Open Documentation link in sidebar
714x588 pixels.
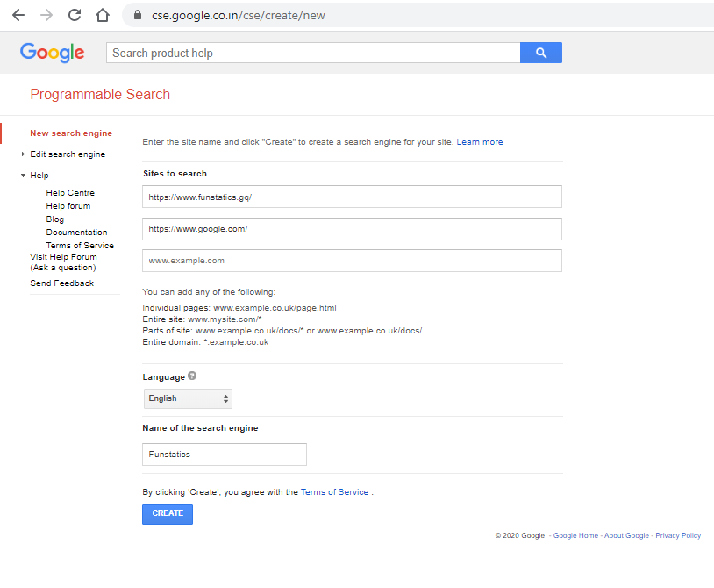coord(76,233)
